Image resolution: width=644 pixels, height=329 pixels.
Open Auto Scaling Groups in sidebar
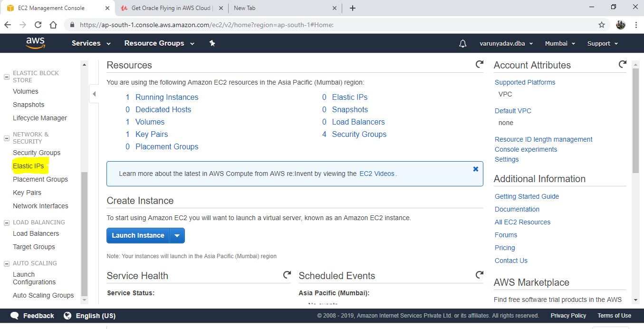coord(43,295)
